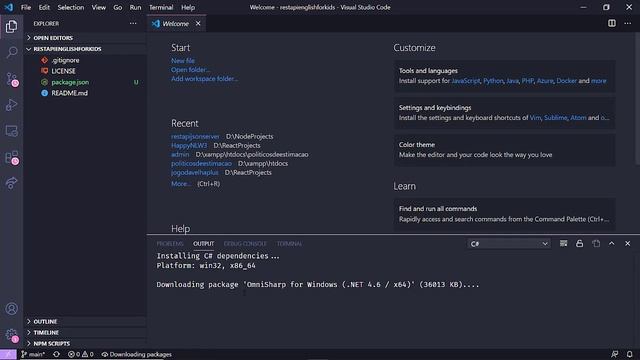Click Add workspace folder link
640x360 pixels.
(204, 78)
